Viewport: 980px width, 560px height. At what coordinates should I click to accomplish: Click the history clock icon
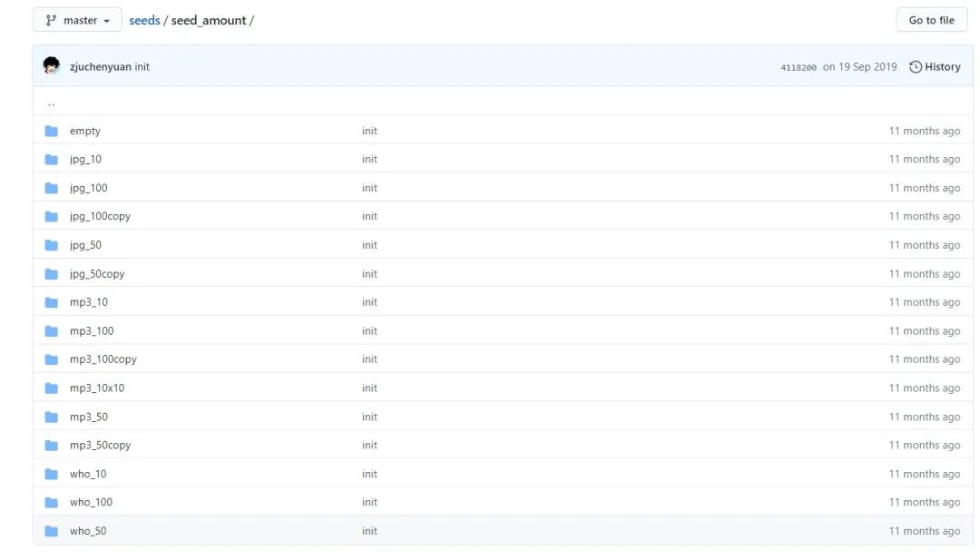[916, 66]
